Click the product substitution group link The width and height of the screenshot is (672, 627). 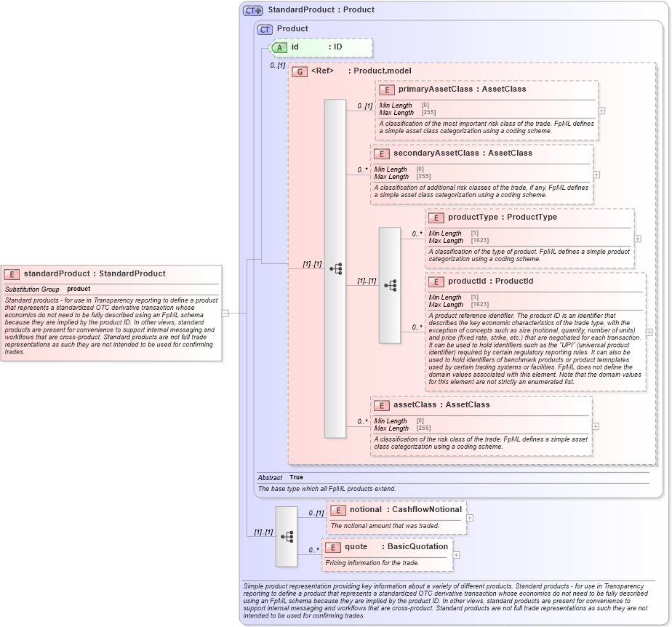(x=79, y=289)
